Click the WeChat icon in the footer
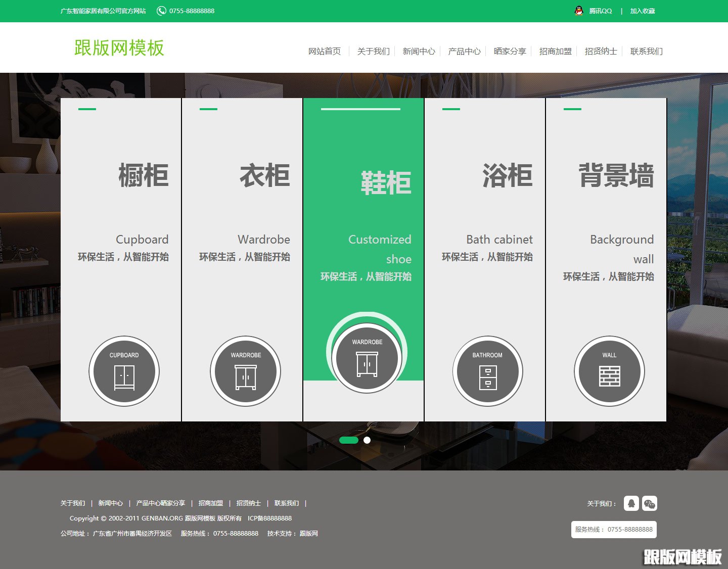This screenshot has height=569, width=728. (x=650, y=503)
